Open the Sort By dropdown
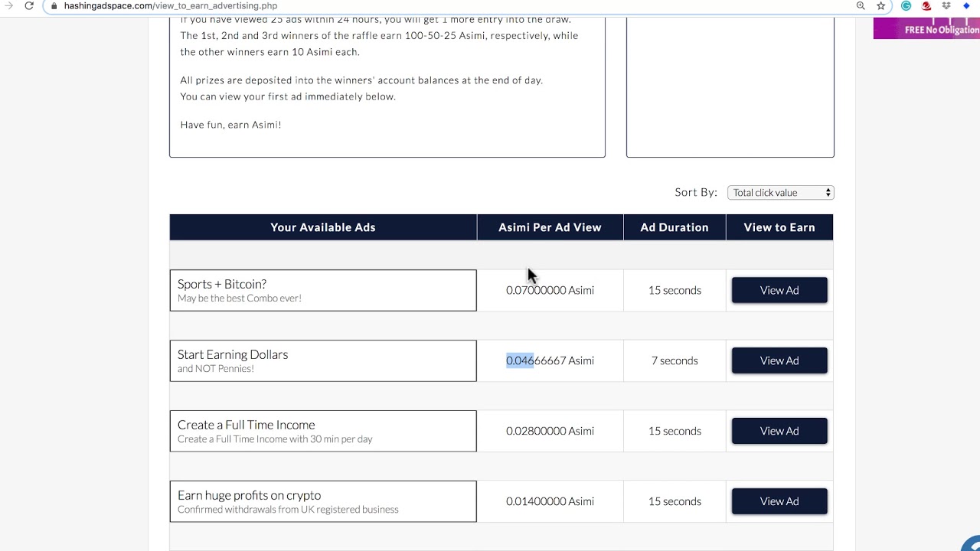 (x=780, y=193)
